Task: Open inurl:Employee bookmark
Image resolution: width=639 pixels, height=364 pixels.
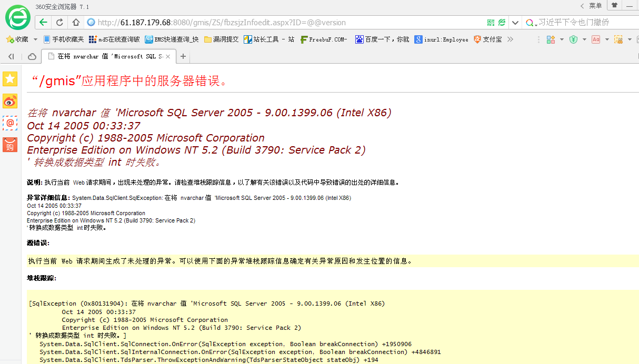Action: coord(442,39)
